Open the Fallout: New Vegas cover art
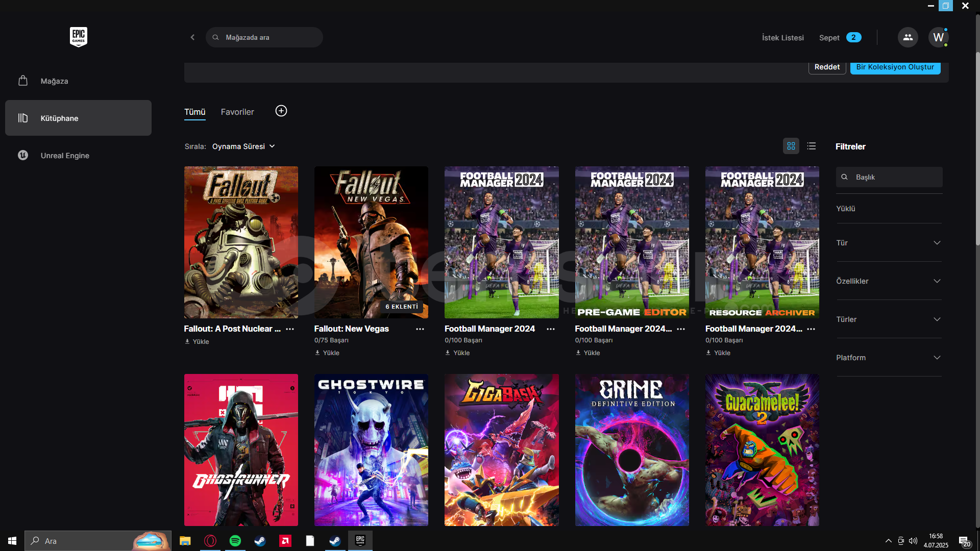This screenshot has width=980, height=551. (x=371, y=242)
